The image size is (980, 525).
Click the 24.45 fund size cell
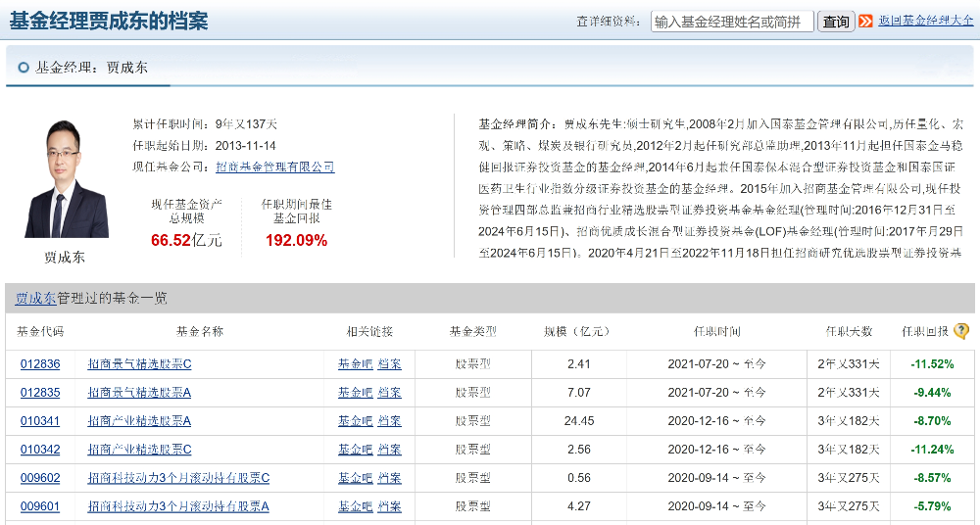579,420
